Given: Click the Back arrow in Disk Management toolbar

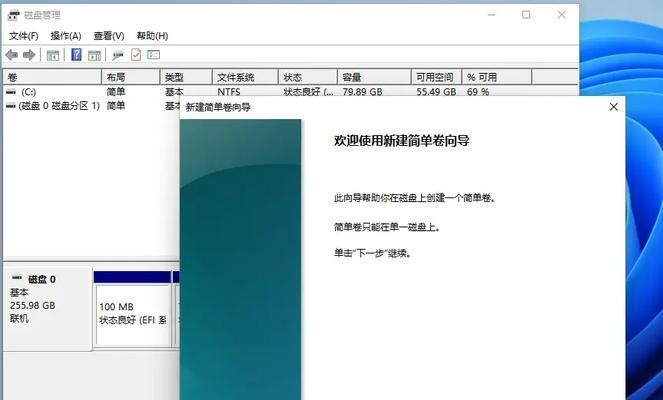Looking at the screenshot, I should [x=11, y=55].
